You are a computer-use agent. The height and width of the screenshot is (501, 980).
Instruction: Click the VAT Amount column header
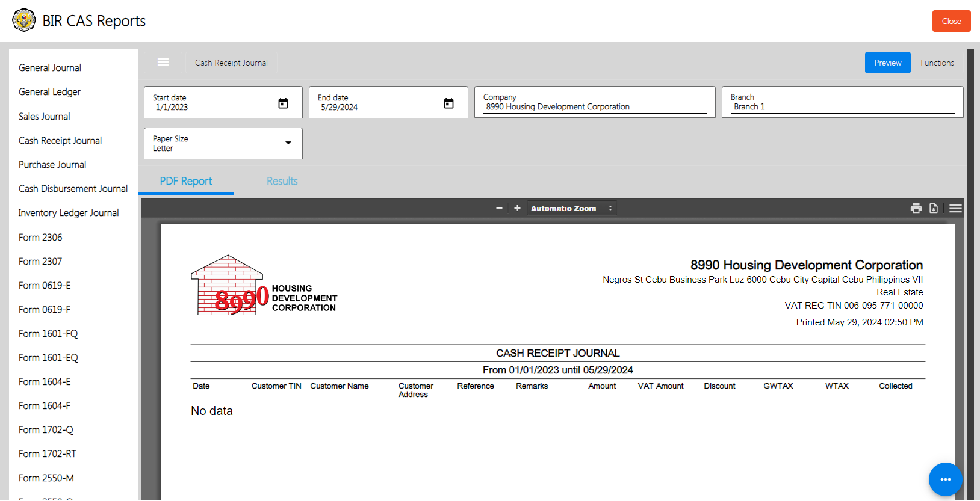[x=660, y=386]
